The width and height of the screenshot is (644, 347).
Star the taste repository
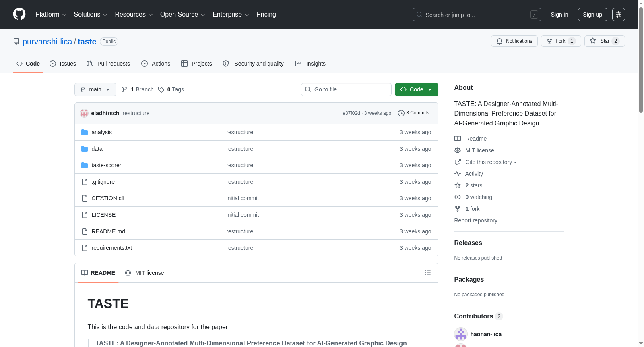604,41
